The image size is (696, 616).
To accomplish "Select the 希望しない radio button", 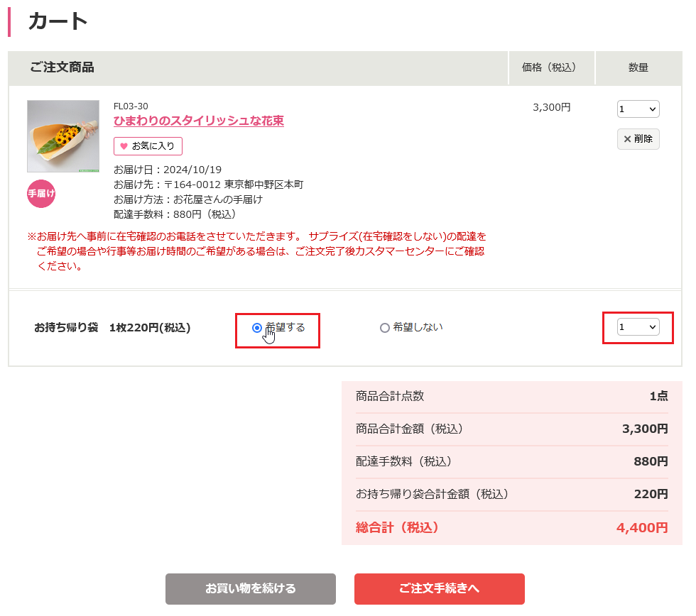I will coord(384,328).
